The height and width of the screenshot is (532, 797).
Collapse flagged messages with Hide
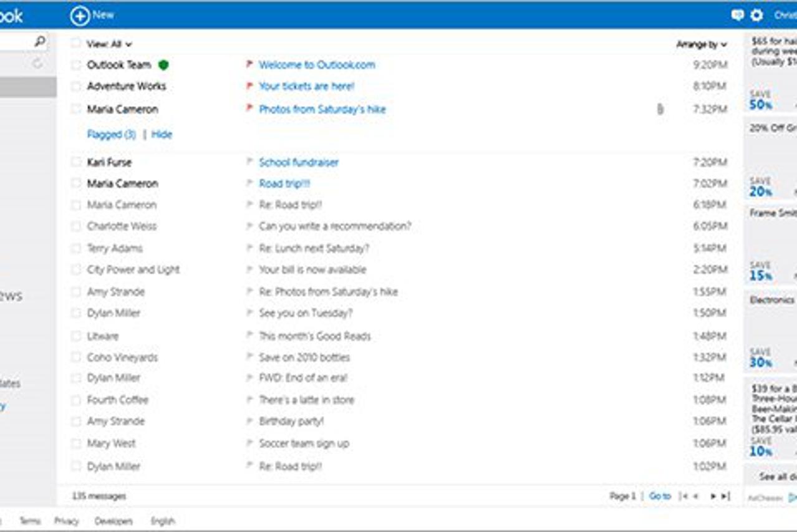pos(162,134)
